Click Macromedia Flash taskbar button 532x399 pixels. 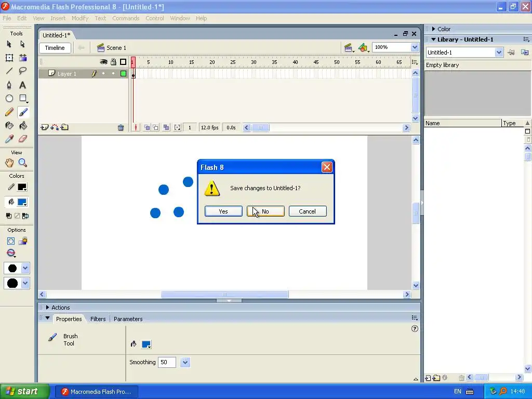[97, 392]
